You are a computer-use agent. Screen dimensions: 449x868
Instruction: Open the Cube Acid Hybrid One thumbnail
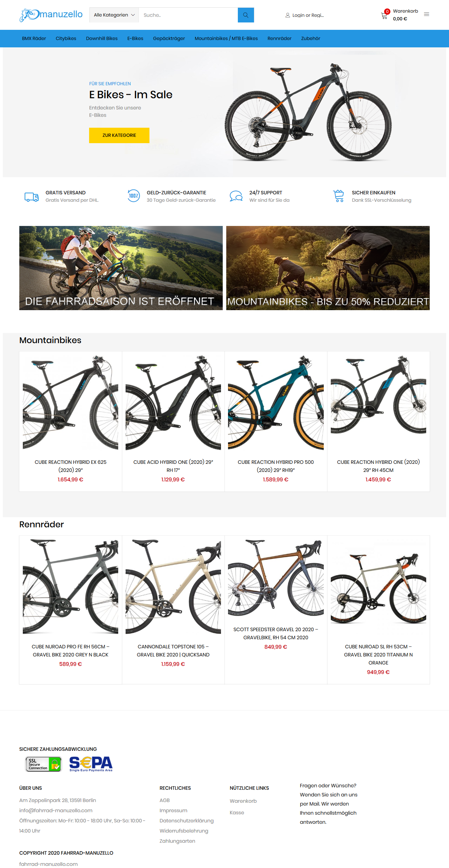pos(173,402)
